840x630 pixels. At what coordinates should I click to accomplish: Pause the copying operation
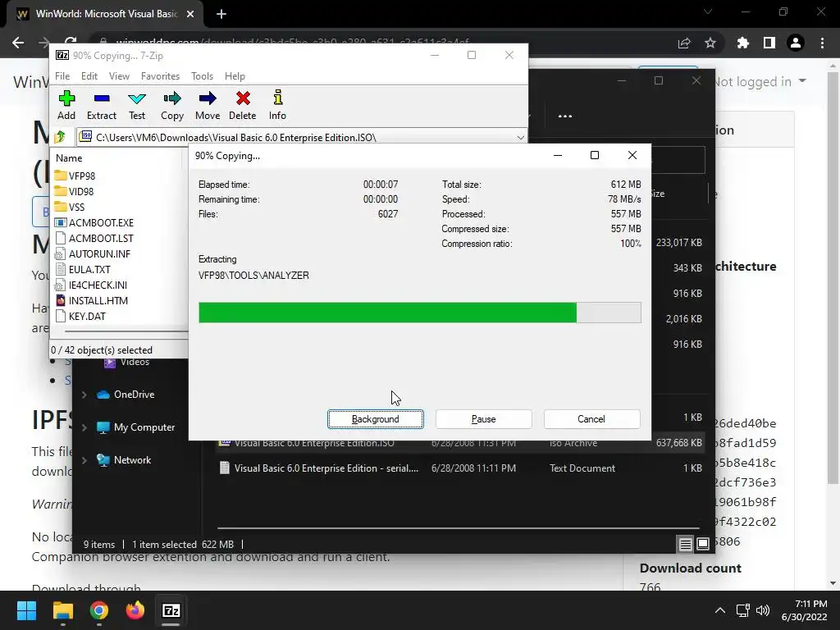pyautogui.click(x=484, y=419)
